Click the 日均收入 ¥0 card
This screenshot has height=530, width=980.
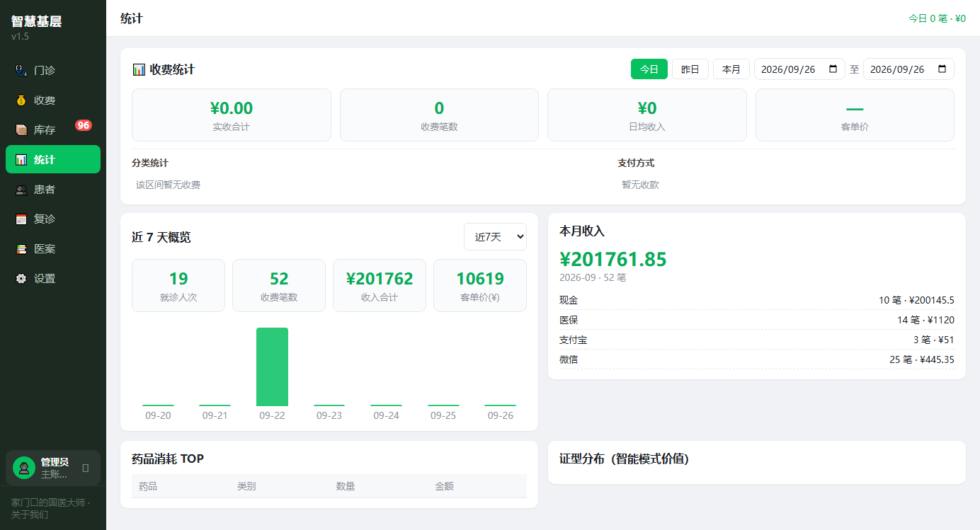647,115
